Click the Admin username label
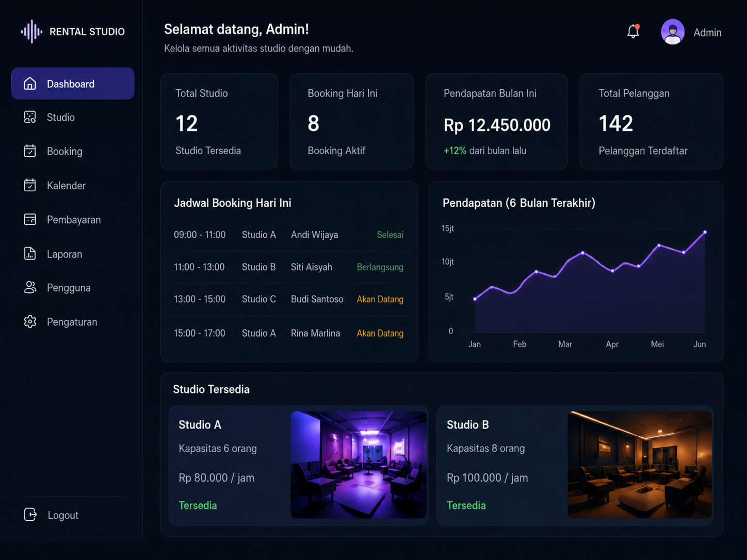Viewport: 747px width, 560px height. (707, 32)
